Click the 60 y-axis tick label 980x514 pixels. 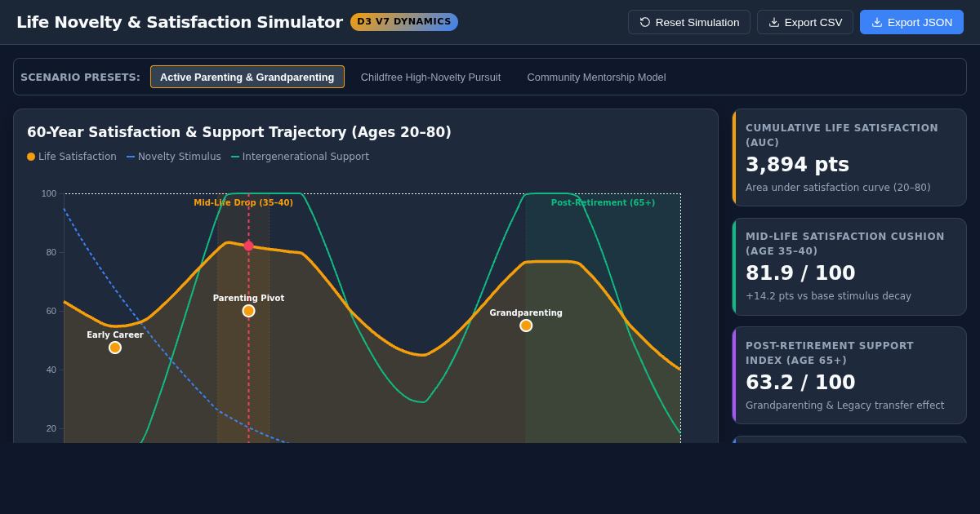pyautogui.click(x=51, y=311)
